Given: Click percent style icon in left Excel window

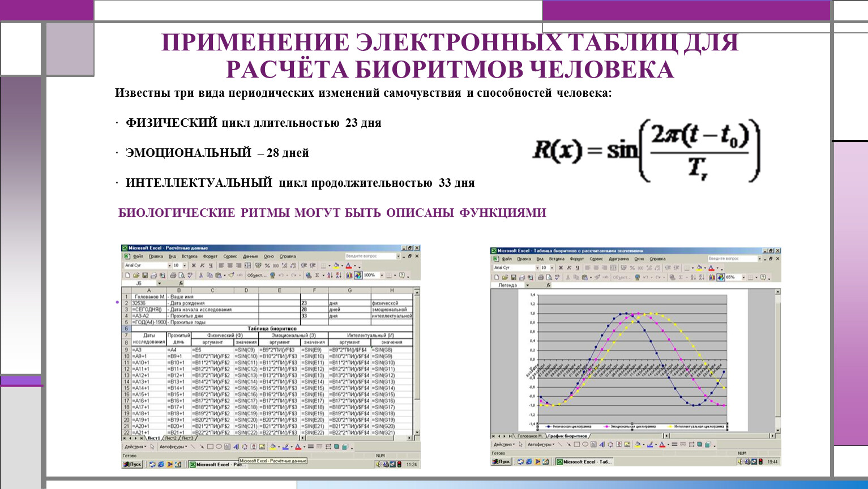Looking at the screenshot, I should [267, 265].
